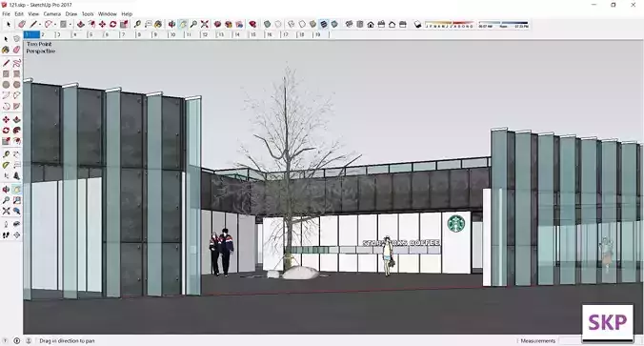Image resolution: width=644 pixels, height=346 pixels.
Task: Switch to scene tab 15
Action: point(257,35)
